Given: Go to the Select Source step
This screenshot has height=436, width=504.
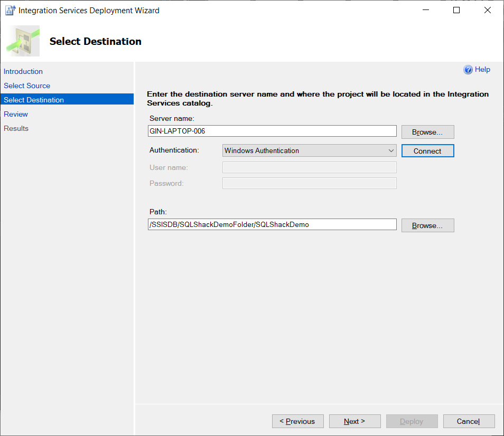Looking at the screenshot, I should click(x=27, y=86).
